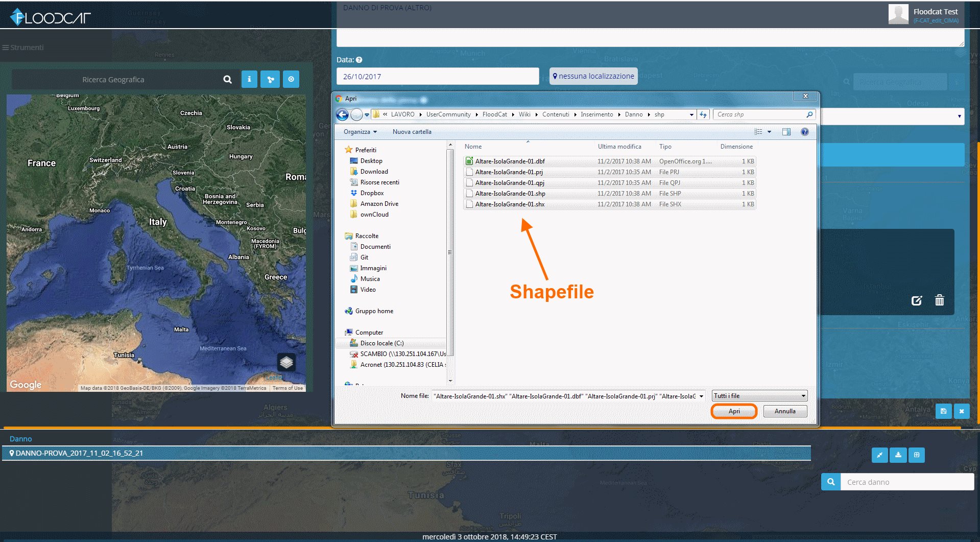Image resolution: width=980 pixels, height=542 pixels.
Task: Click the download icon above Cerca danno
Action: [x=898, y=455]
